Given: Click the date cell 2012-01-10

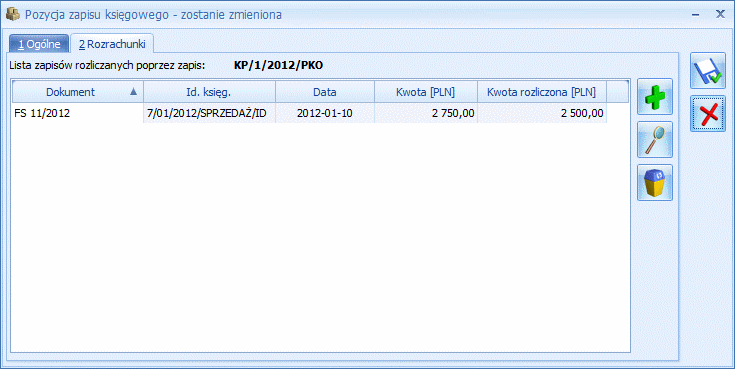Looking at the screenshot, I should point(325,113).
